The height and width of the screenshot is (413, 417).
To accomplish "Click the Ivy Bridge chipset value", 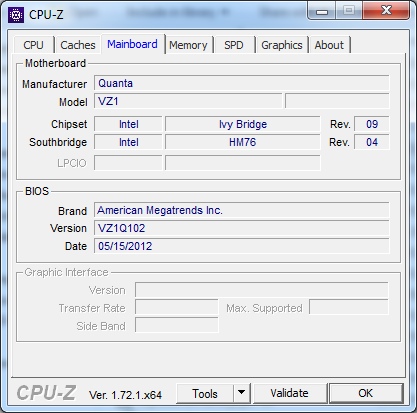I will 243,124.
